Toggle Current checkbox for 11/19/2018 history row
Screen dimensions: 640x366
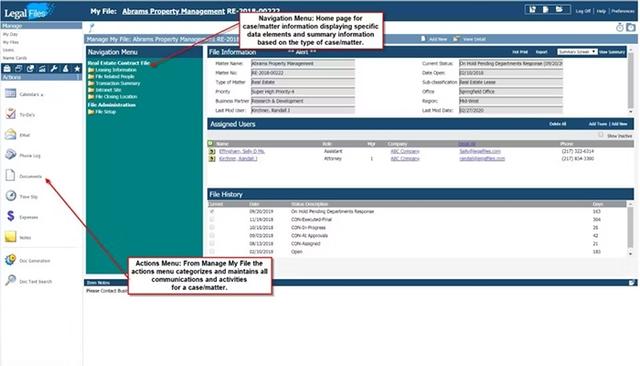pyautogui.click(x=212, y=220)
